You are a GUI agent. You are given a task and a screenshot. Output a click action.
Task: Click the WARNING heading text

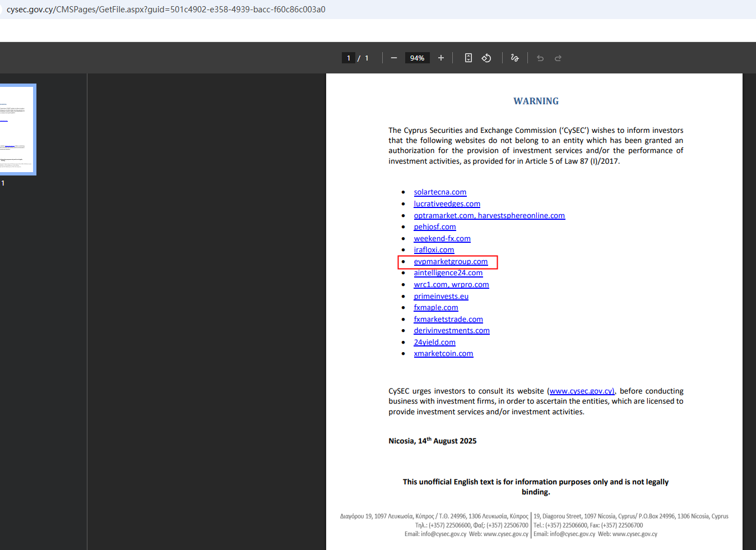pyautogui.click(x=536, y=101)
